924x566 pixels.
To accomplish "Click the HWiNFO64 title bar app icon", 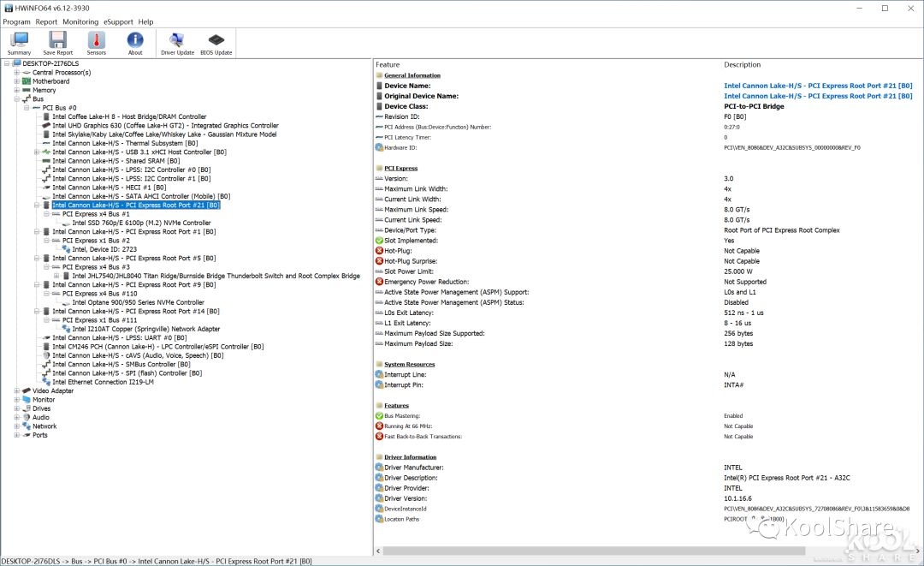I will [9, 9].
